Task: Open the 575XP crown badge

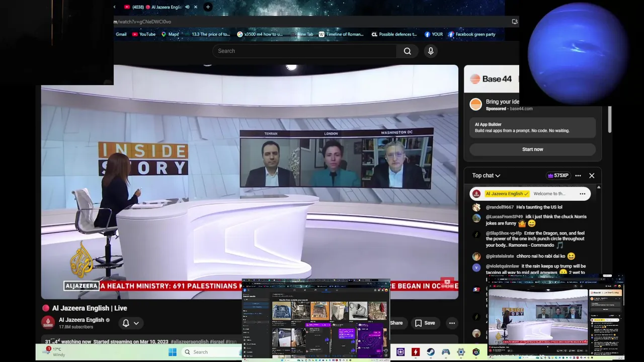Action: pyautogui.click(x=558, y=175)
